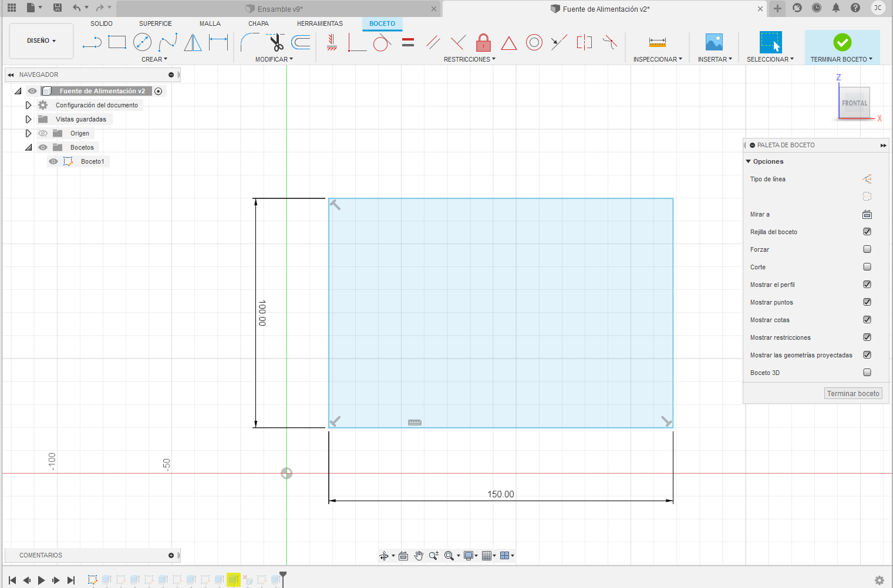Enable the Corte checkbox
893x588 pixels.
pos(867,267)
